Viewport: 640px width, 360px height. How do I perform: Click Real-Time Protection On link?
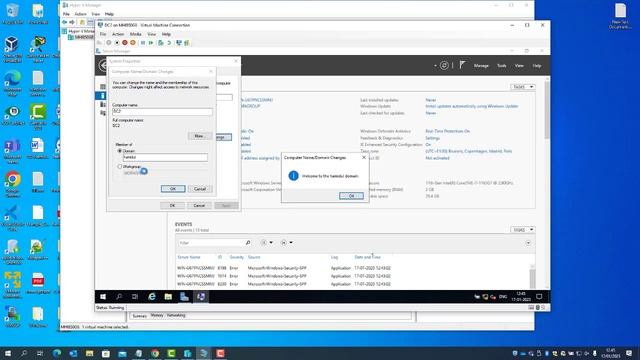pyautogui.click(x=447, y=131)
